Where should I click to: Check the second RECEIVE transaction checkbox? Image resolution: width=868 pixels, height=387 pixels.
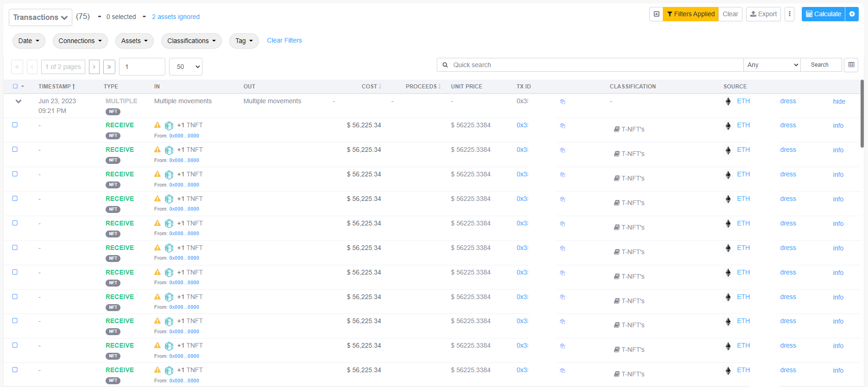pos(15,150)
